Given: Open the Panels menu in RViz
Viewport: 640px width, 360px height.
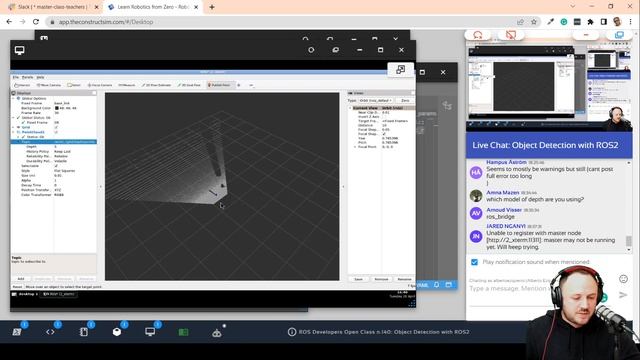Looking at the screenshot, I should 27,77.
